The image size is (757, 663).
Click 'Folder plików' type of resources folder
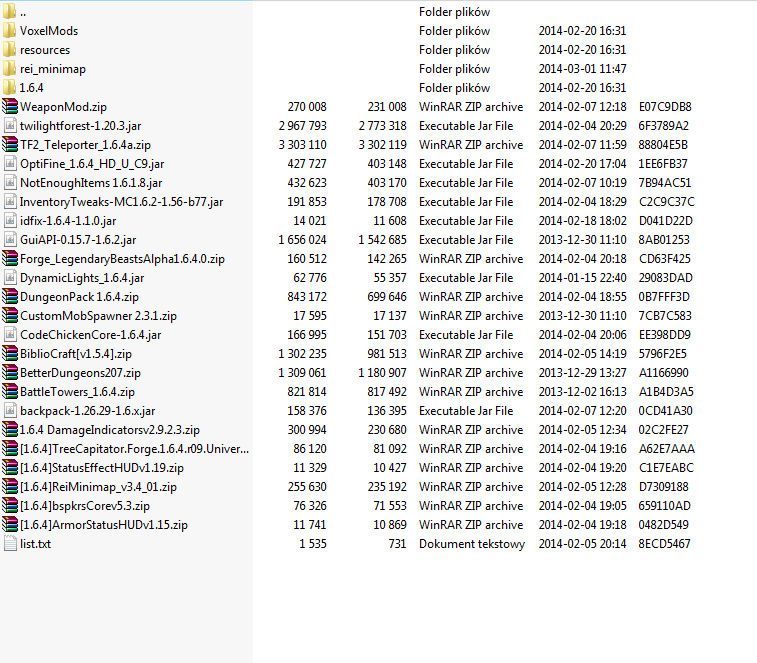coord(454,50)
